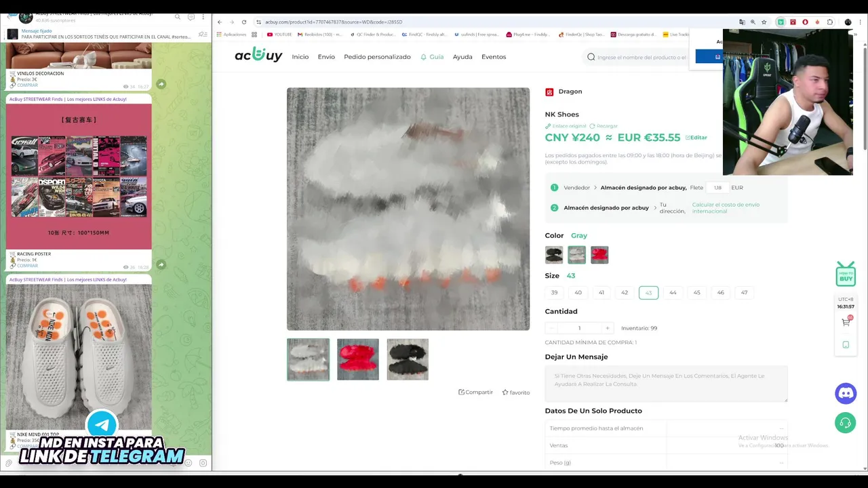The width and height of the screenshot is (868, 488).
Task: Select size 43
Action: (x=648, y=293)
